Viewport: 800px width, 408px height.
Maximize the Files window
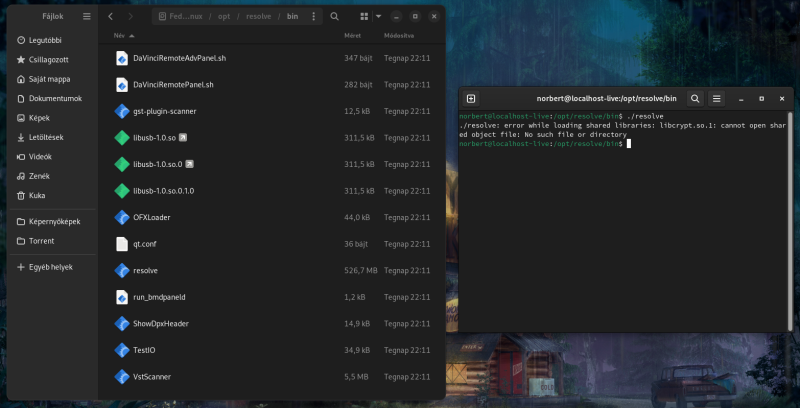415,16
